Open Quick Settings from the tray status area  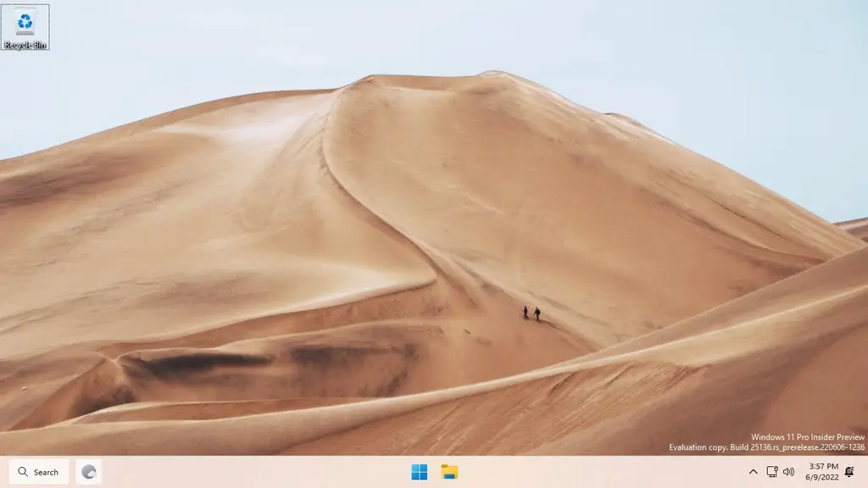coord(778,472)
